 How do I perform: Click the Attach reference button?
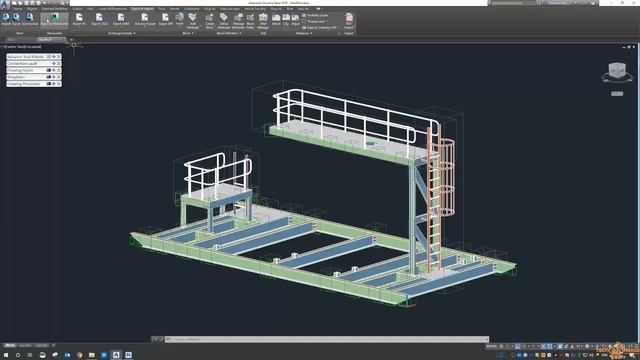(x=276, y=19)
